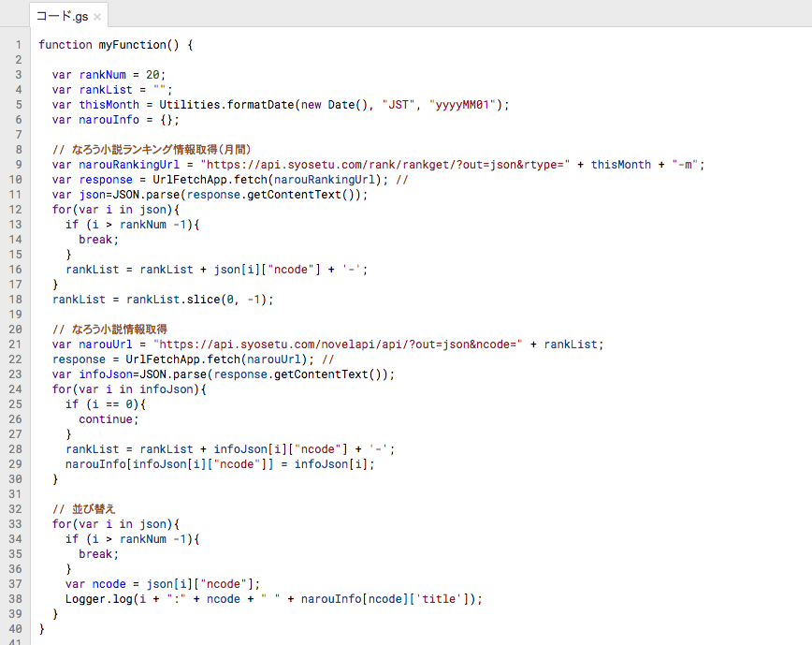The image size is (812, 645).
Task: Click line number 33 in gutter
Action: [x=16, y=524]
